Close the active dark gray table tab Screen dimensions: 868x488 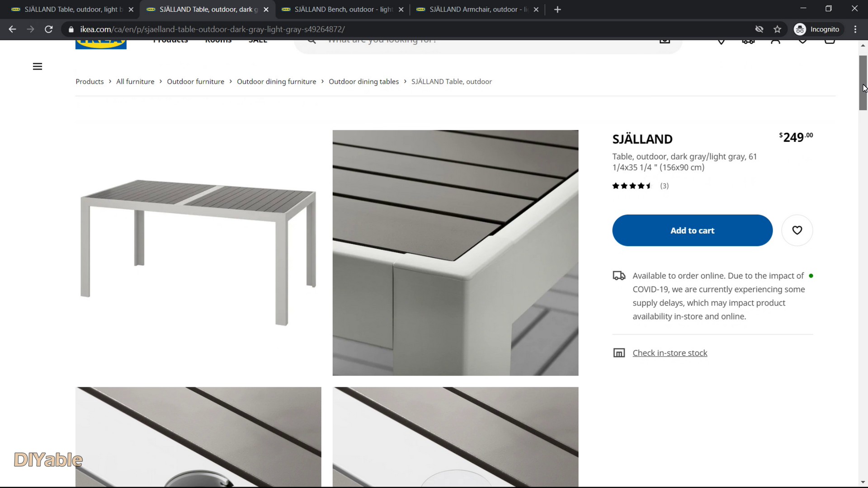coord(266,9)
